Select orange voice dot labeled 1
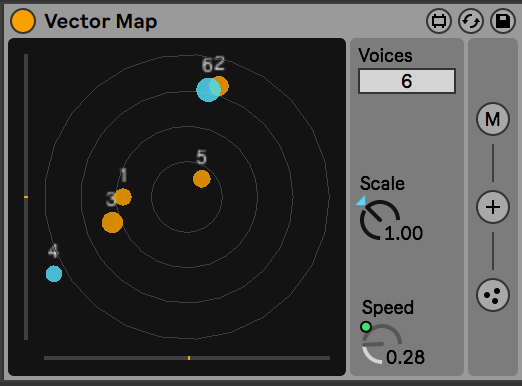Screen dimensions: 522x386 pos(123,197)
